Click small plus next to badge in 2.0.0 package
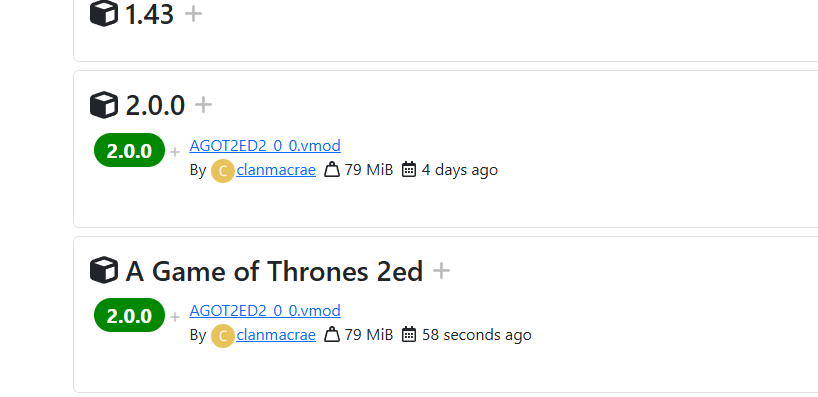Image resolution: width=818 pixels, height=397 pixels. point(175,152)
